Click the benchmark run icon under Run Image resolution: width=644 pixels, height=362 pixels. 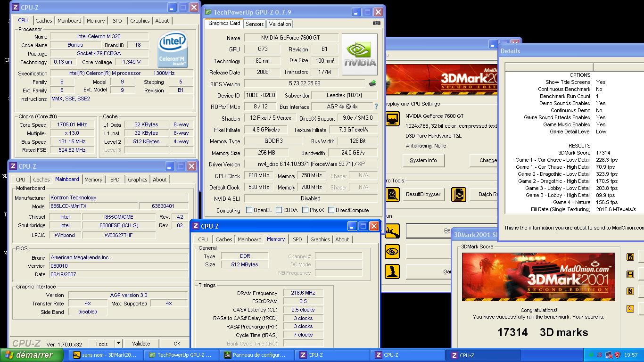392,231
